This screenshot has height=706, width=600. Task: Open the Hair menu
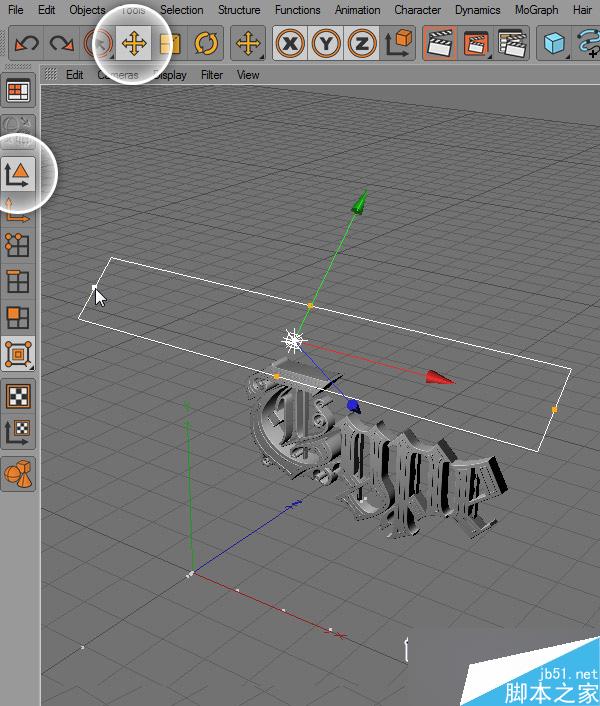point(582,9)
